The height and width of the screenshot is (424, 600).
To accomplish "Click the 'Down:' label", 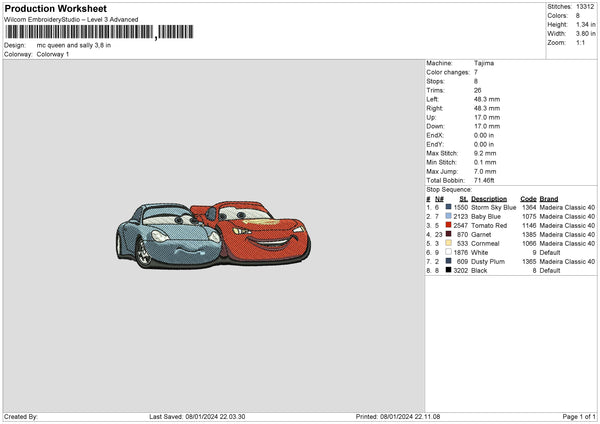I will (x=435, y=126).
